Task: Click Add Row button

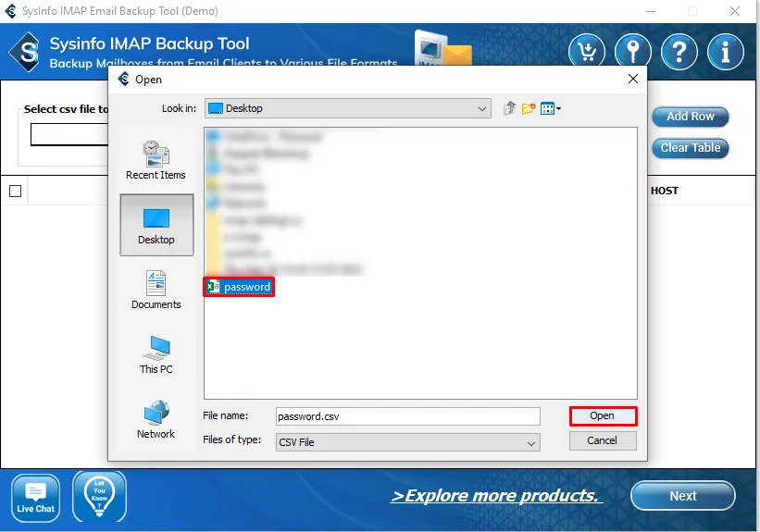Action: coord(691,117)
